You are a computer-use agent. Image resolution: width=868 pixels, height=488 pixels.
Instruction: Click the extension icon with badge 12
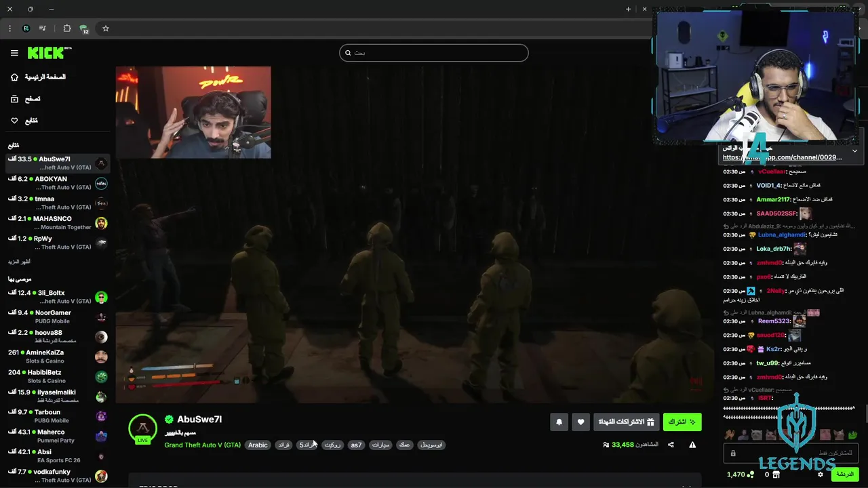tap(84, 29)
